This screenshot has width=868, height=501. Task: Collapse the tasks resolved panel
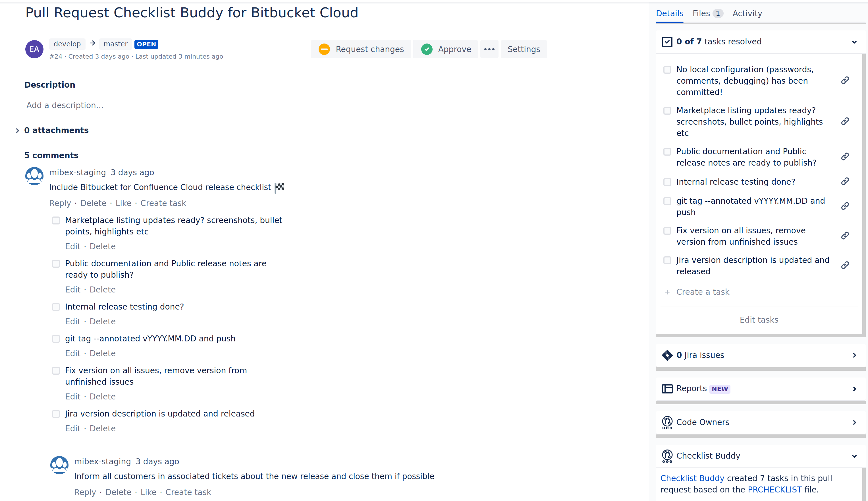(854, 42)
